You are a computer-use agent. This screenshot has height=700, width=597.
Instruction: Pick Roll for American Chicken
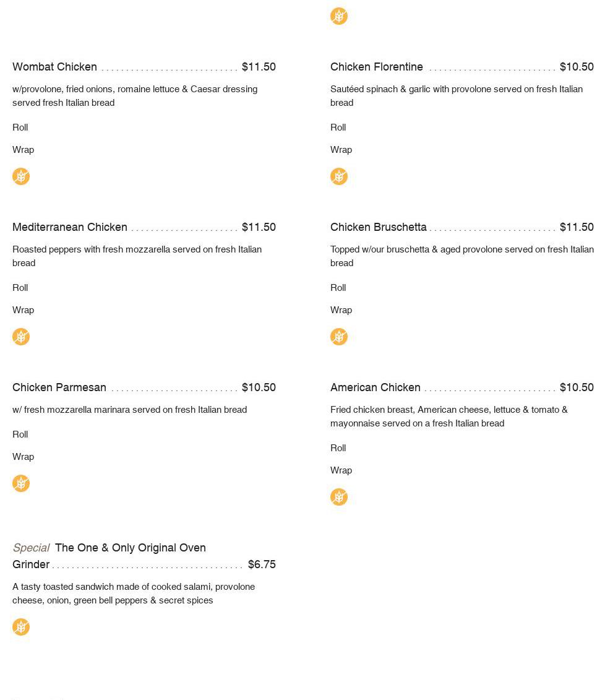338,448
